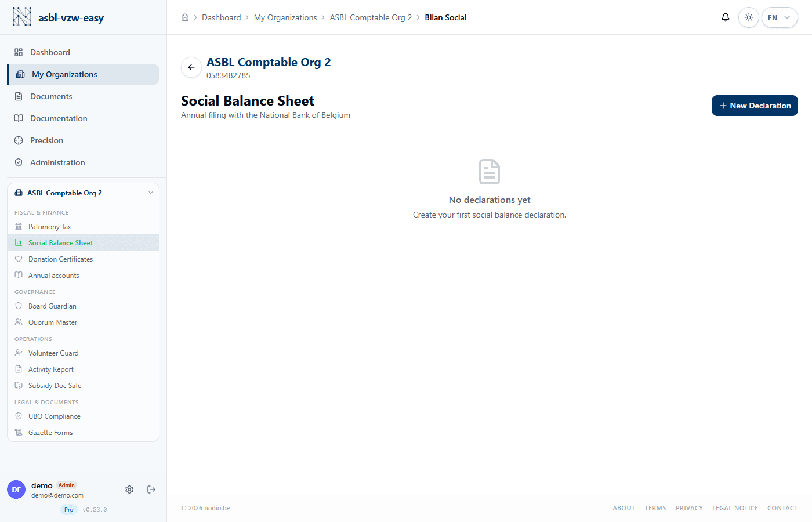Viewport: 812px width, 522px height.
Task: Click the UBO Compliance shield icon
Action: pyautogui.click(x=19, y=416)
